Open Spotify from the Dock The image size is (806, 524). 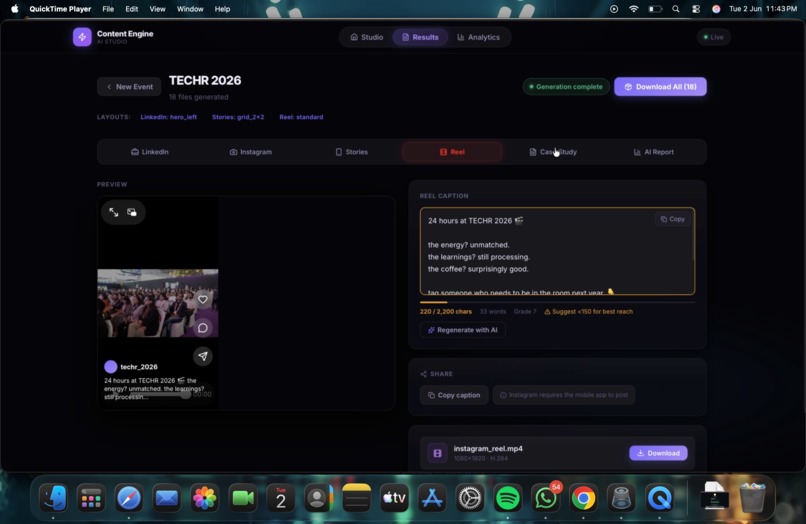coord(508,498)
